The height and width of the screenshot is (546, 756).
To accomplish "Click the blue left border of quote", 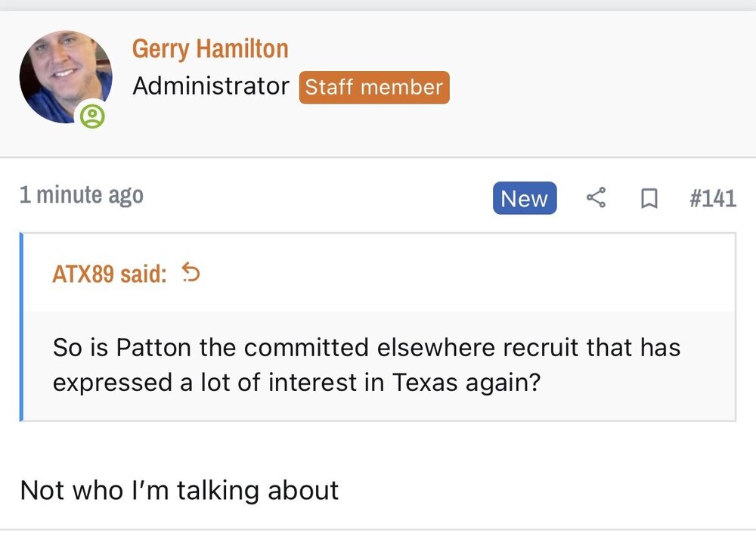I will (21, 327).
